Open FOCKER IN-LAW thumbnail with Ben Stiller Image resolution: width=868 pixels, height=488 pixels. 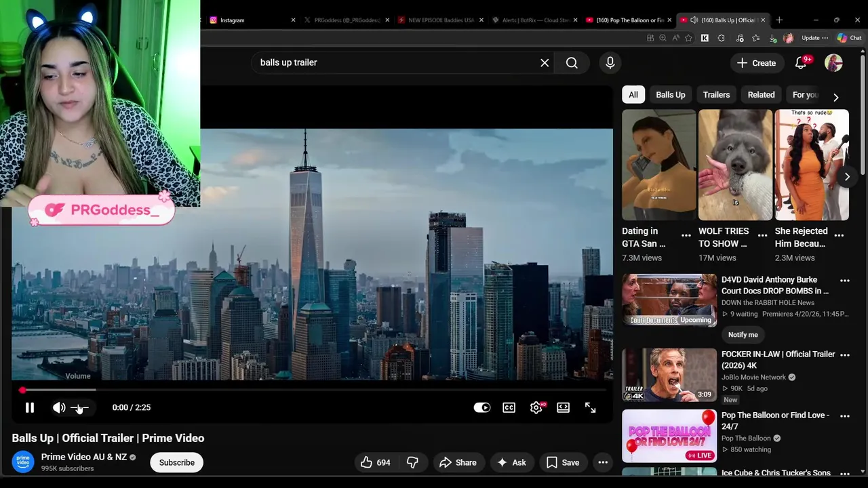(669, 375)
